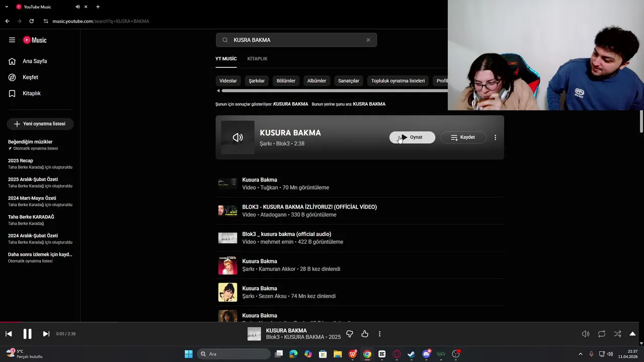Toggle repeat mode in player

602,334
